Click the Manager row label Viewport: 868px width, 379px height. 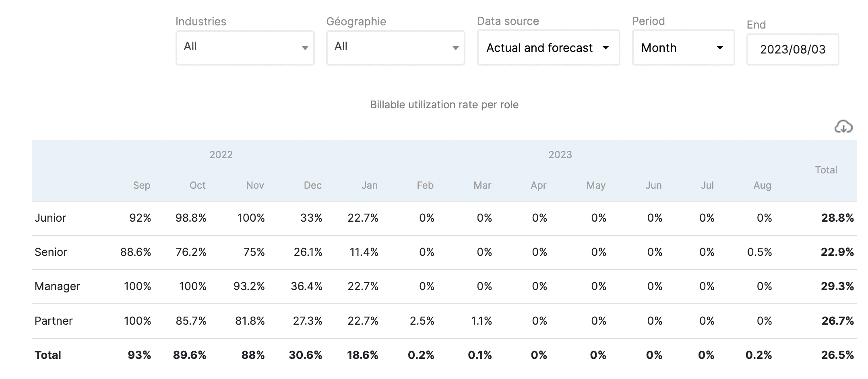point(57,286)
